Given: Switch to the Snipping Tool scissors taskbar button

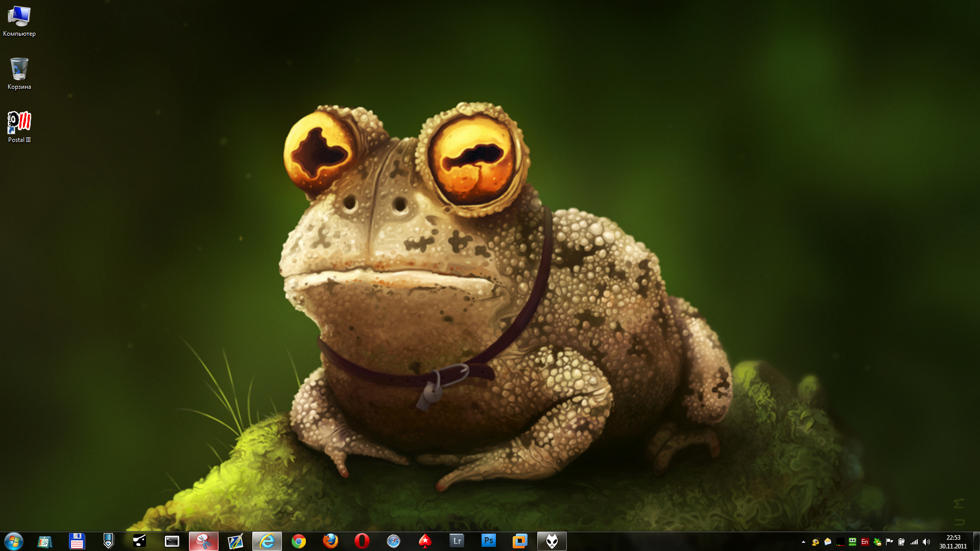Looking at the screenshot, I should tap(204, 541).
